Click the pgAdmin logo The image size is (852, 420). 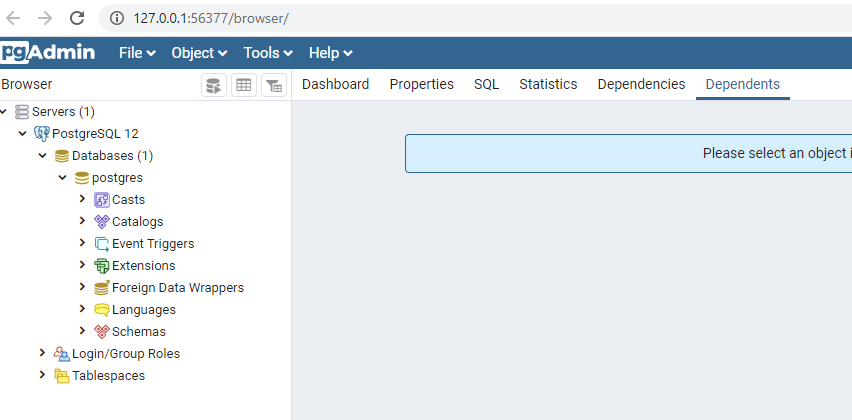48,53
